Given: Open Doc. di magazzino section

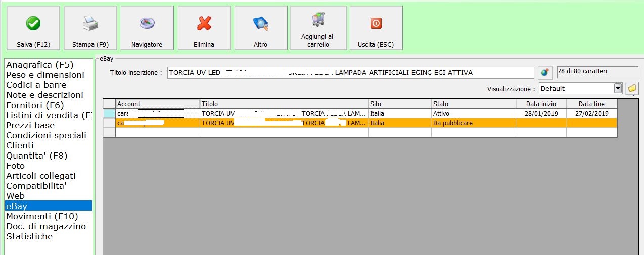Looking at the screenshot, I should pos(46,226).
